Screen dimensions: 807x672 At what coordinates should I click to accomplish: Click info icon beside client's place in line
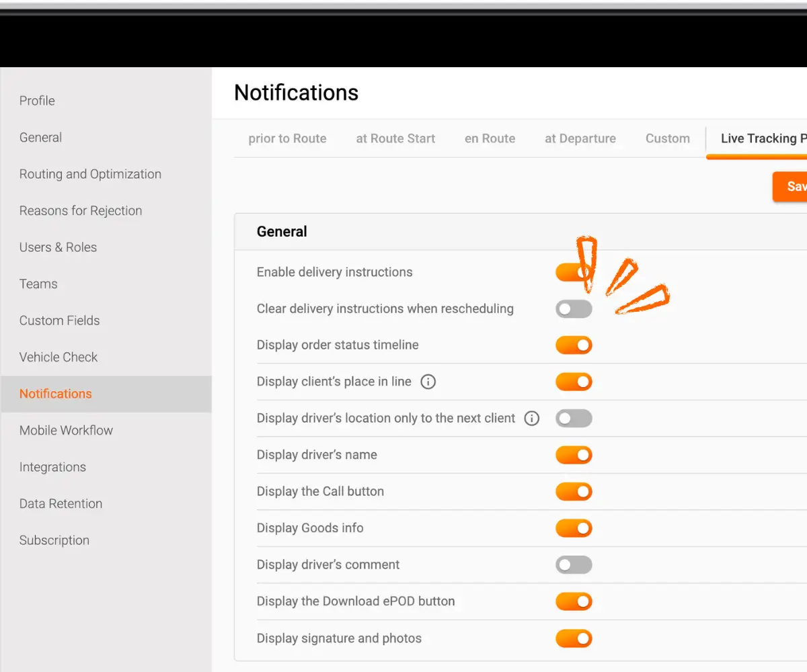428,382
